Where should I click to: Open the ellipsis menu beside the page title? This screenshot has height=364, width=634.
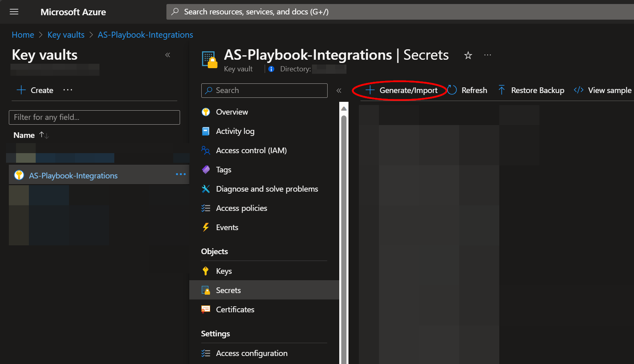[x=488, y=55]
